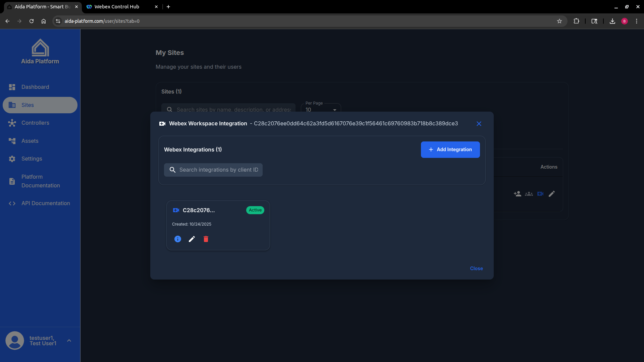The width and height of the screenshot is (644, 362).
Task: Open the manage users group icon under Actions
Action: (529, 194)
